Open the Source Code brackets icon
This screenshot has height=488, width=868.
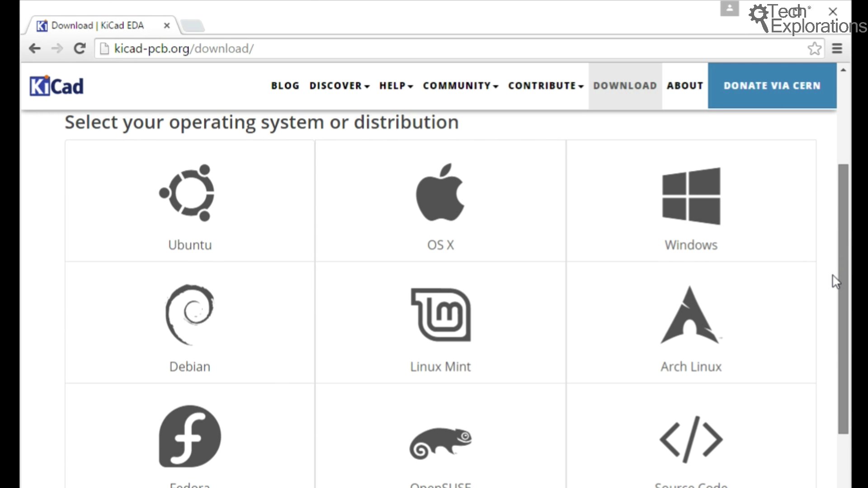pos(691,440)
